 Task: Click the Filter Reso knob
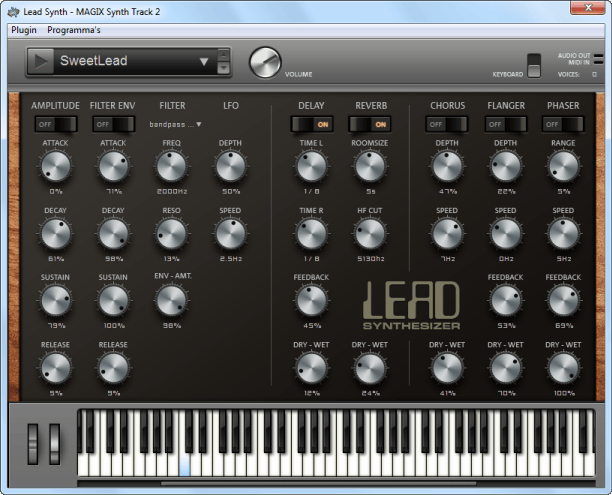click(171, 233)
